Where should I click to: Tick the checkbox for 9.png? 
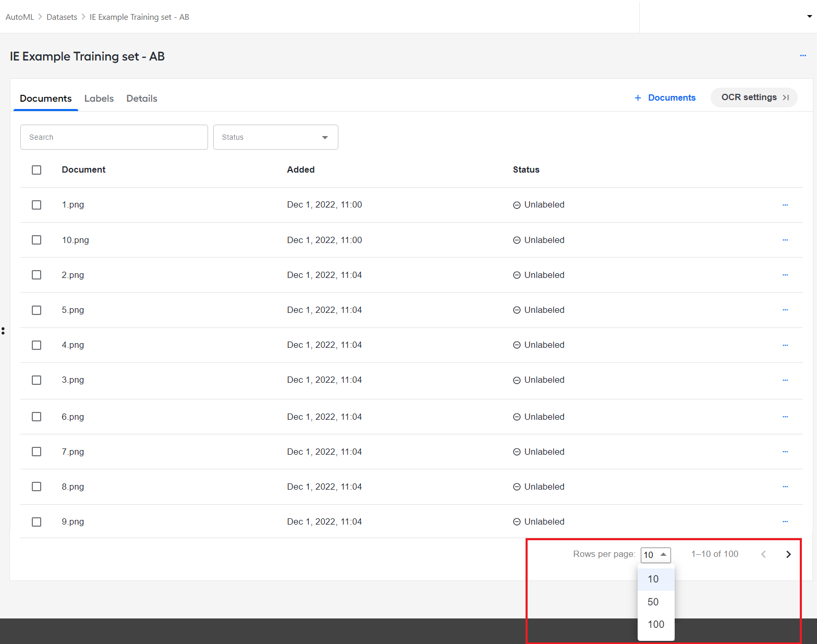(36, 522)
